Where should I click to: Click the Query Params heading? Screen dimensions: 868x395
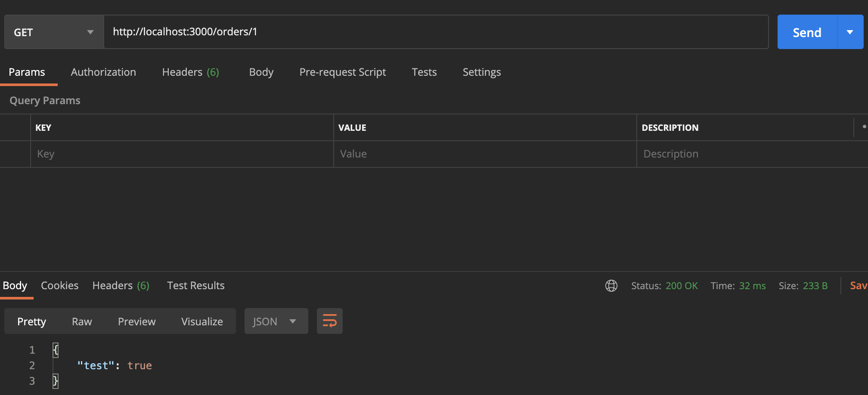tap(45, 100)
